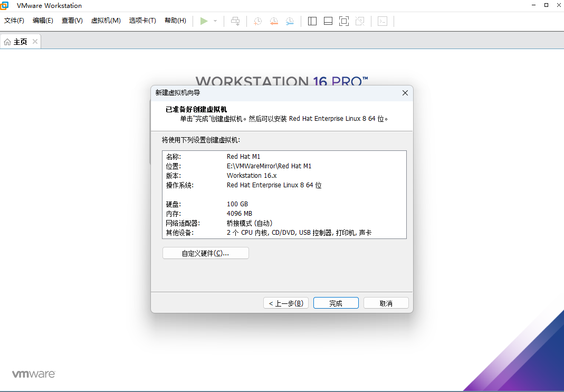
Task: Click the VMware Workstation title bar logo
Action: [x=4, y=5]
